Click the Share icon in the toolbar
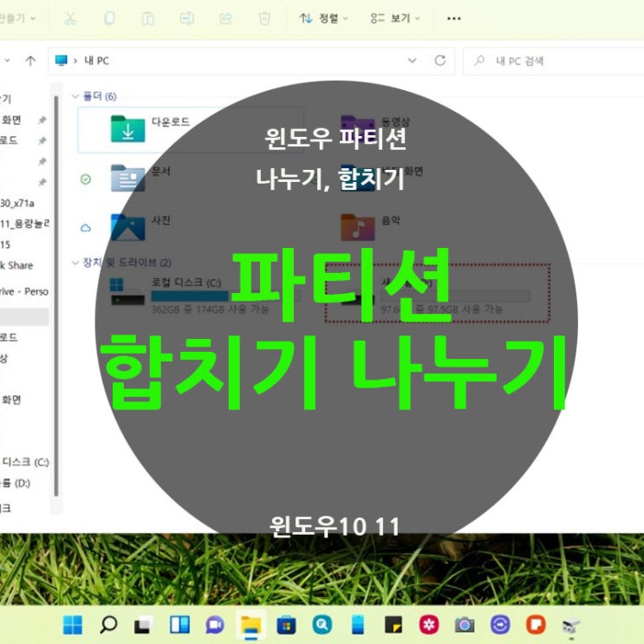The image size is (644, 644). (225, 18)
